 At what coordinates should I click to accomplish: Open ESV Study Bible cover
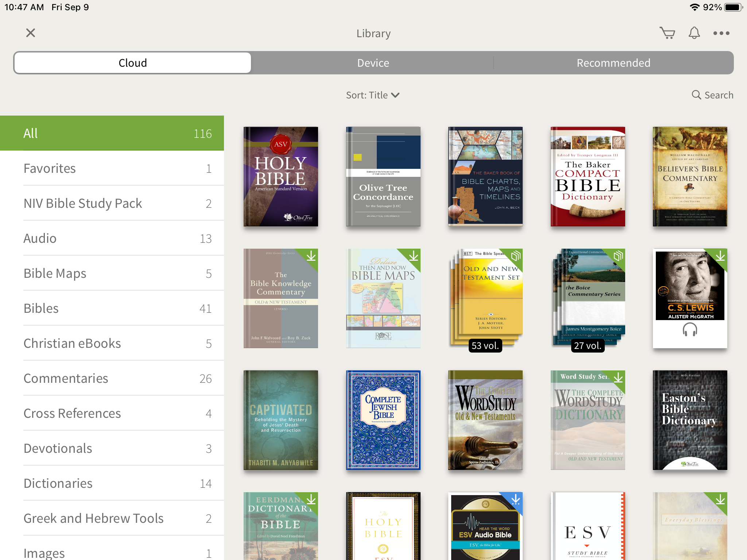click(x=588, y=526)
